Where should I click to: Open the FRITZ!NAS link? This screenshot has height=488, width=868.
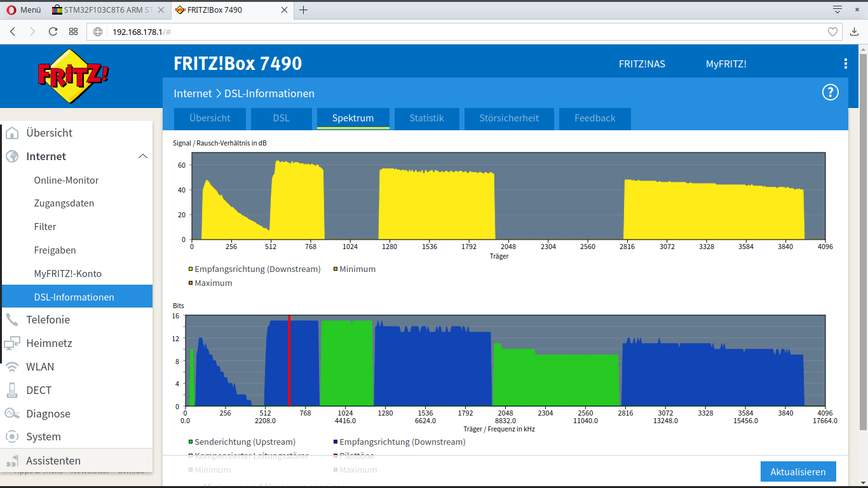642,64
